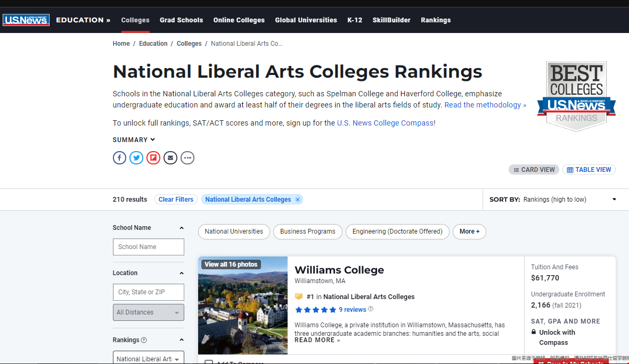Click the 210 results count text
Viewport: 629px width, 364px height.
tap(130, 199)
